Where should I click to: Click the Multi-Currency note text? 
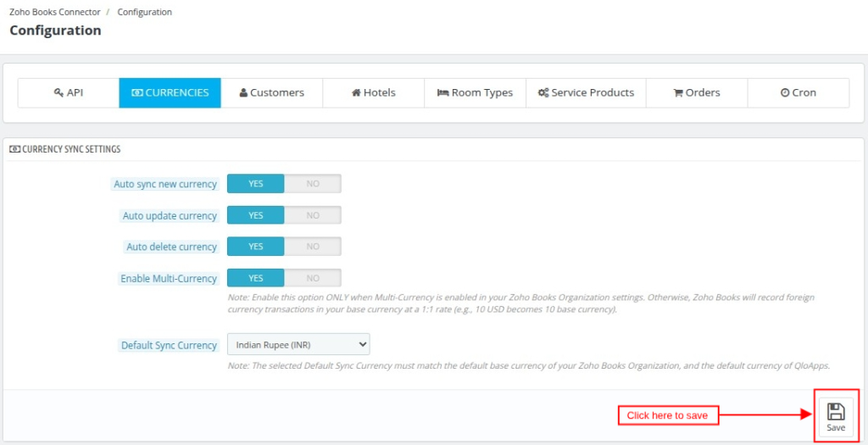click(x=521, y=303)
